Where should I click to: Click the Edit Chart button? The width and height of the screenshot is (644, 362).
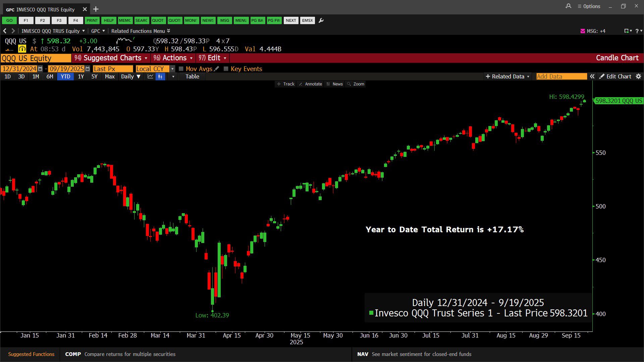pyautogui.click(x=615, y=76)
